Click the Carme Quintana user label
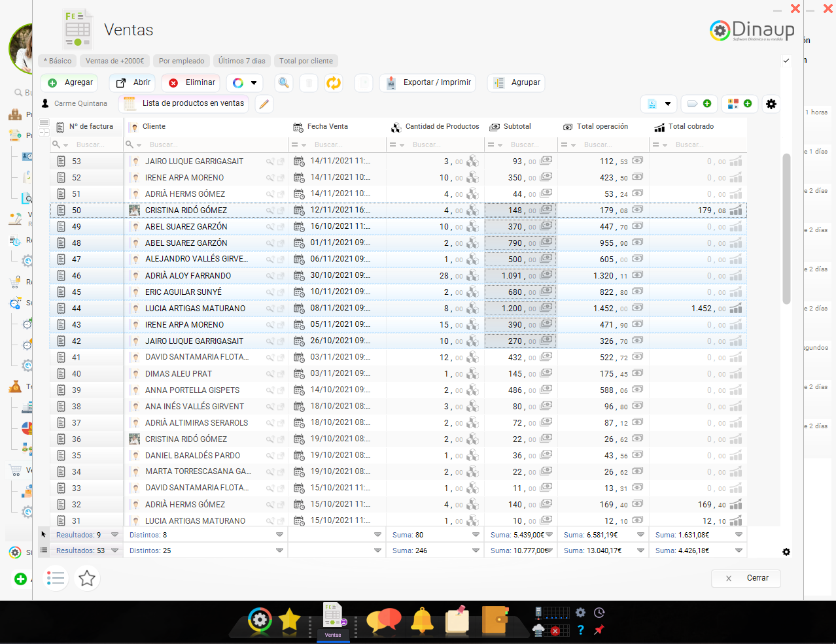 click(x=80, y=103)
